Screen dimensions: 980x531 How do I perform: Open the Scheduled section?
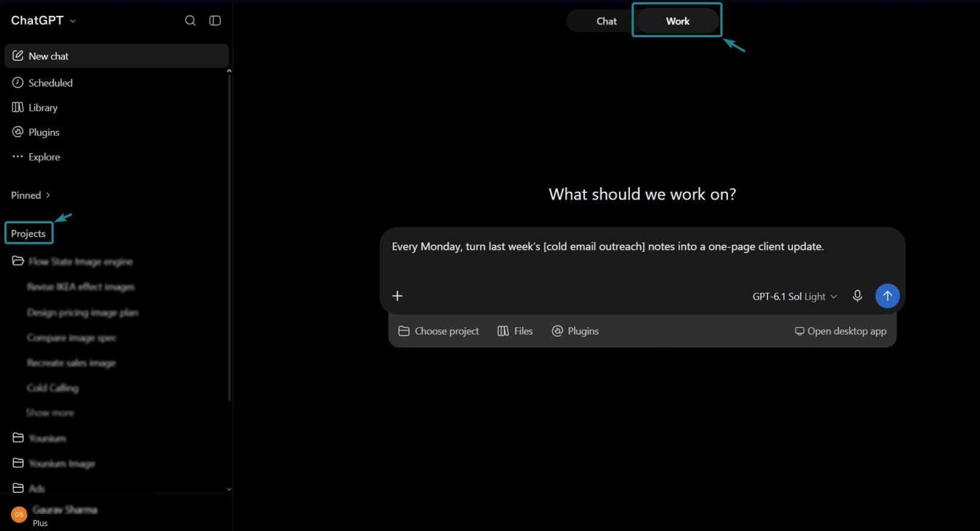coord(116,83)
